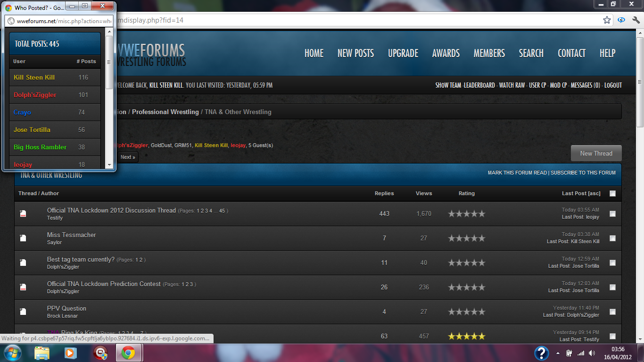This screenshot has width=644, height=362.
Task: Click the thread icon beside Best tag team currently
Action: (x=23, y=263)
